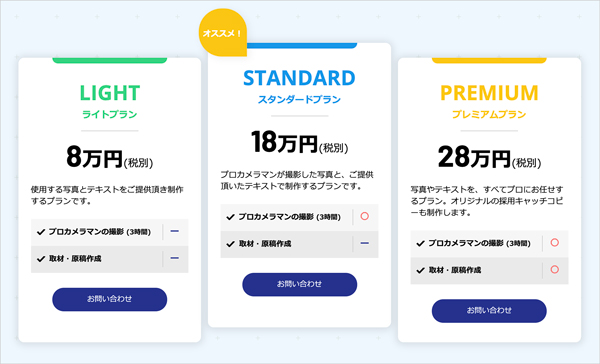
Task: Click red circle for PREMIUM 取材・原稿作成
Action: coord(554,269)
